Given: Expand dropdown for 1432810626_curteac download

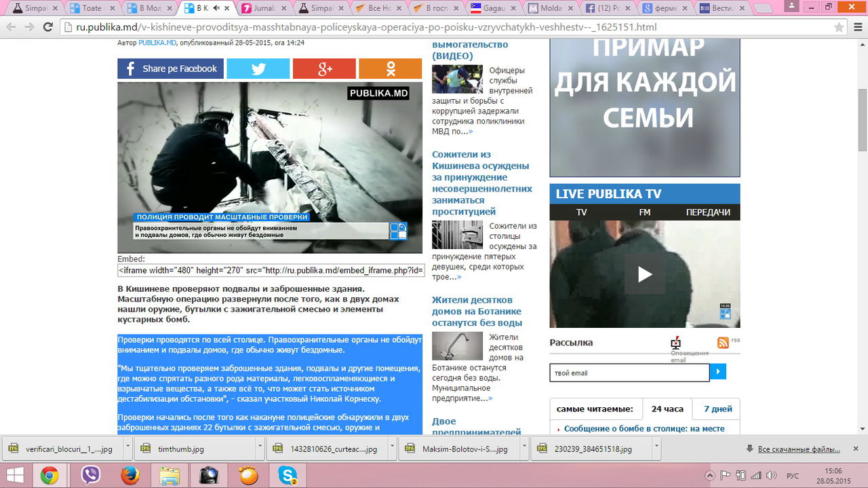Looking at the screenshot, I should 392,449.
